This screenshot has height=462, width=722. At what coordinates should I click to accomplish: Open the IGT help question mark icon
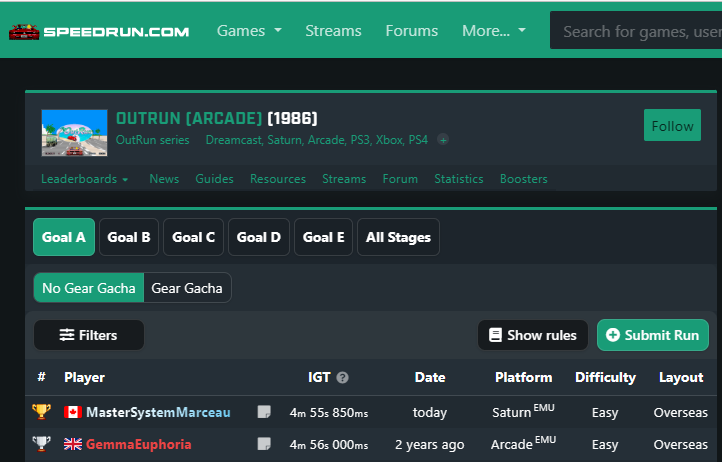pyautogui.click(x=342, y=378)
